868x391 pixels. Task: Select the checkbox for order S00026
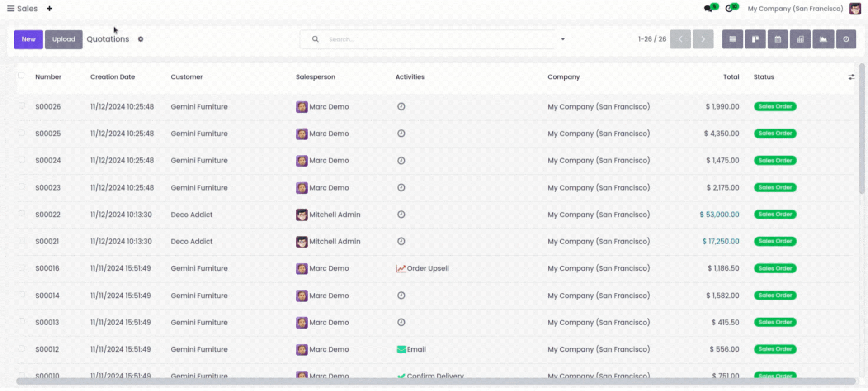(x=21, y=105)
